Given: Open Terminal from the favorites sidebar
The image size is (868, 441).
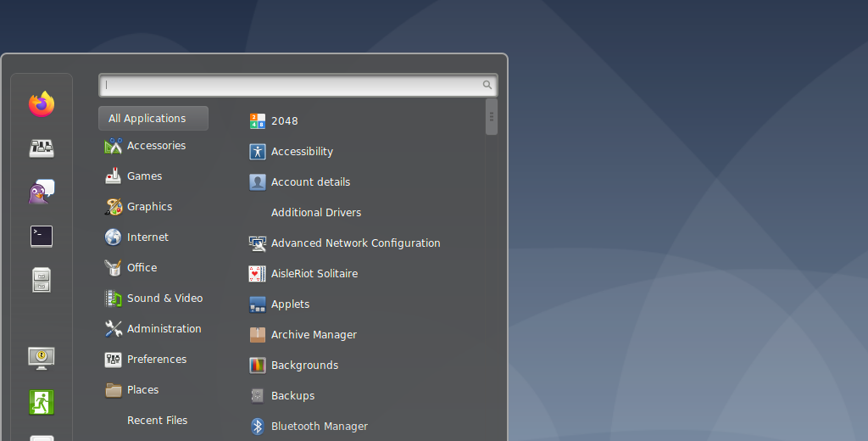Looking at the screenshot, I should tap(42, 237).
